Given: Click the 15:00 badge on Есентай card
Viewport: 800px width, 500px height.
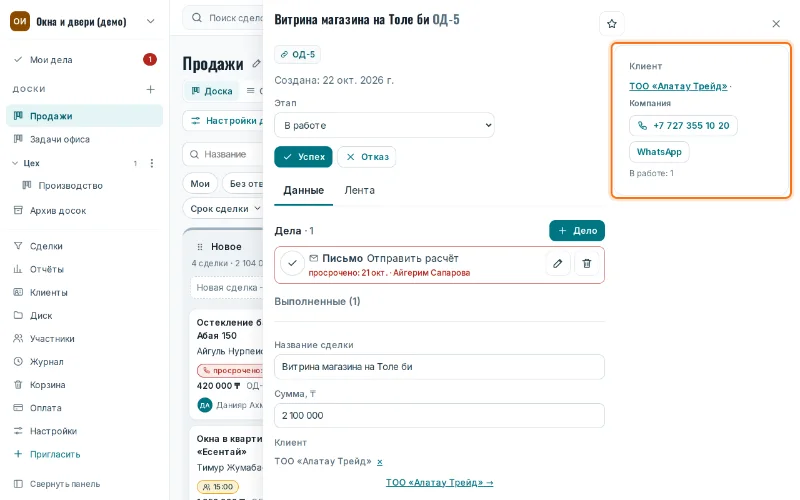Looking at the screenshot, I should point(218,487).
